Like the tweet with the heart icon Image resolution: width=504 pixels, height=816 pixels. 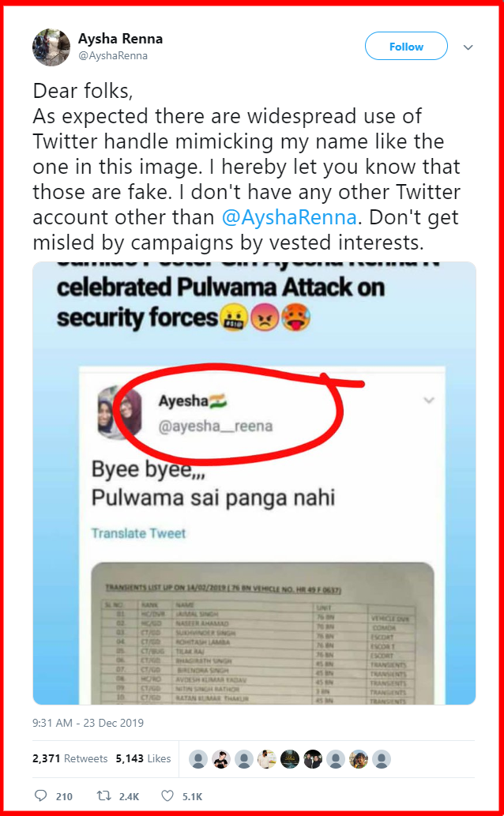pyautogui.click(x=167, y=795)
